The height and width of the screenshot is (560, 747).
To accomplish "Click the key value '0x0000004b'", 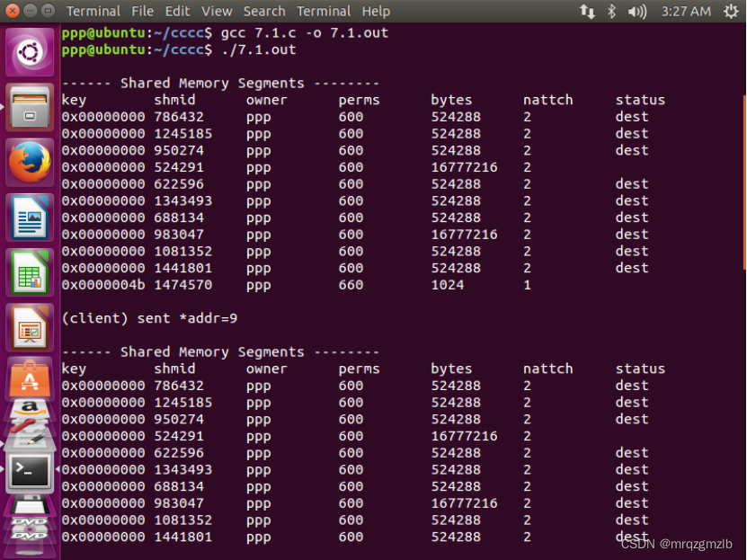I will click(x=103, y=285).
